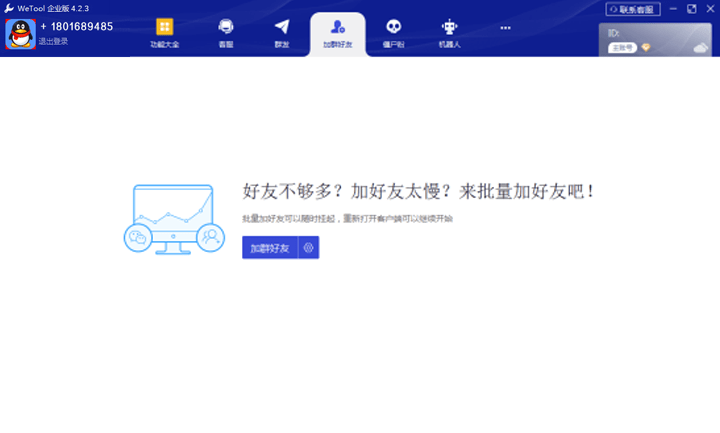Open the three-dots more menu

(505, 28)
